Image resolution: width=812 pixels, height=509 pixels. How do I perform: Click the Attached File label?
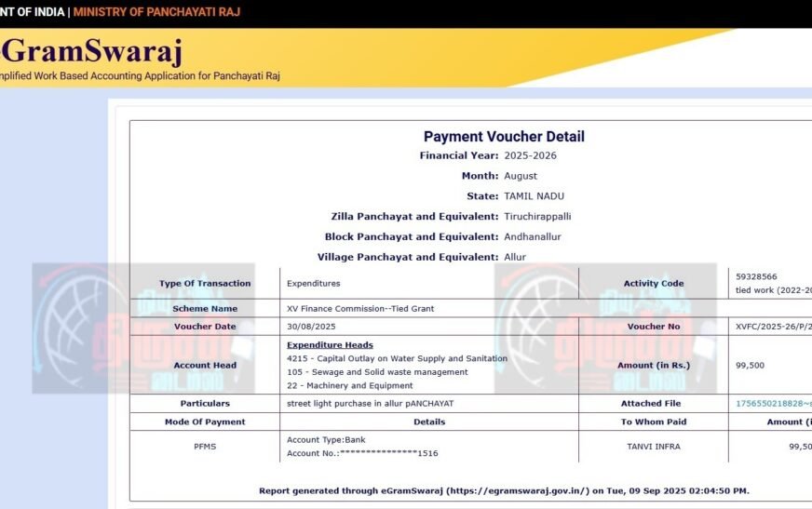point(651,404)
